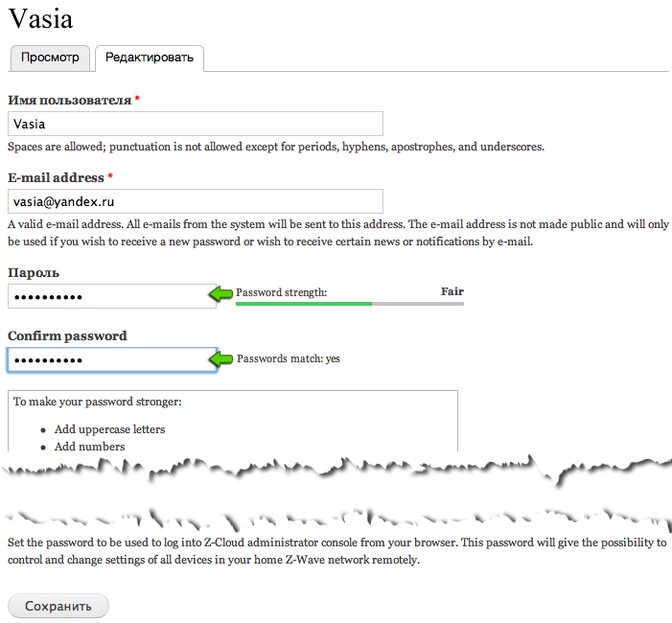
Task: Click the Confirm password input box
Action: coord(111,359)
